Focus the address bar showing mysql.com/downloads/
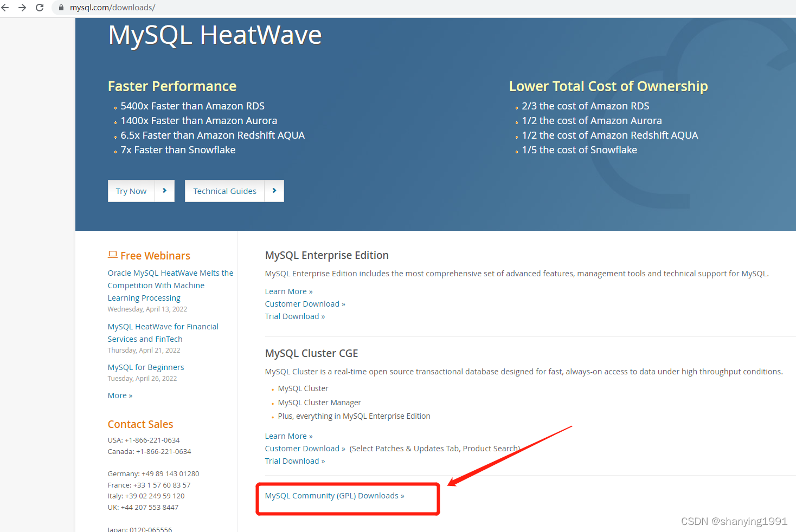Viewport: 796px width, 532px height. click(423, 8)
